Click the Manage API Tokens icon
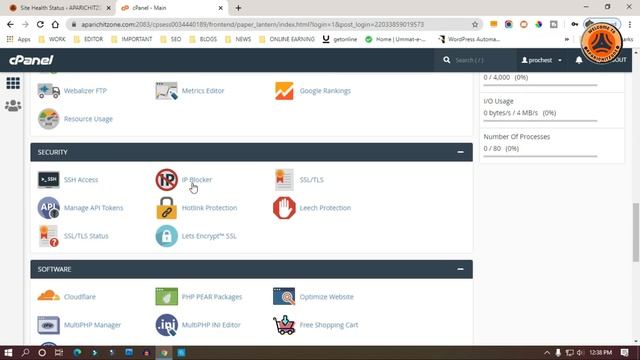Viewport: 640px width, 360px height. (x=49, y=208)
